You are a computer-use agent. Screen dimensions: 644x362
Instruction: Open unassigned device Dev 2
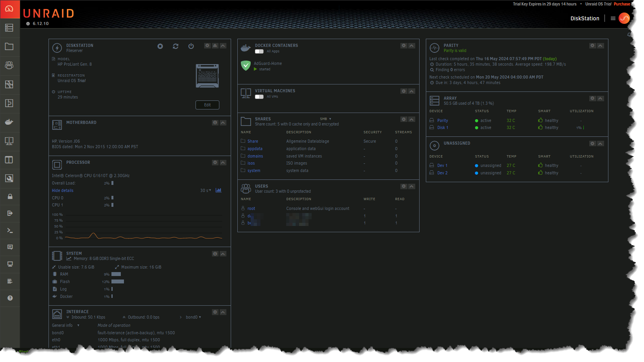tap(442, 173)
